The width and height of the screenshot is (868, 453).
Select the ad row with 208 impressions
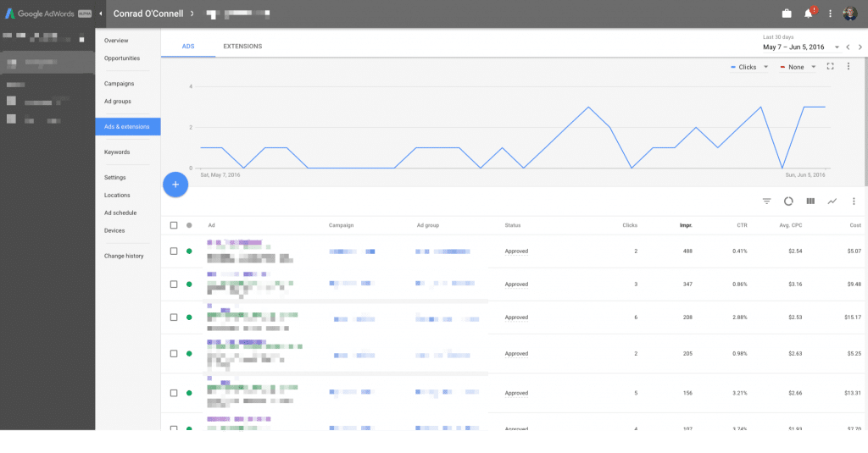[174, 318]
